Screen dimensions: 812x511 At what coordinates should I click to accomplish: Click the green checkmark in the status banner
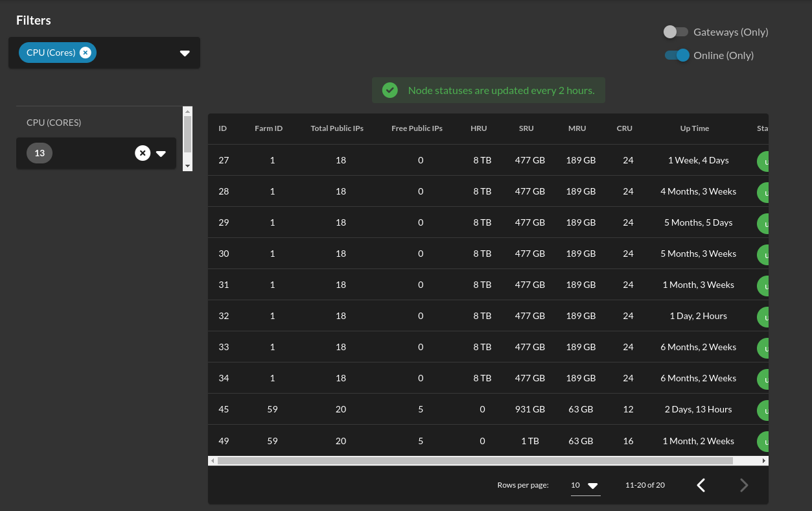[389, 90]
